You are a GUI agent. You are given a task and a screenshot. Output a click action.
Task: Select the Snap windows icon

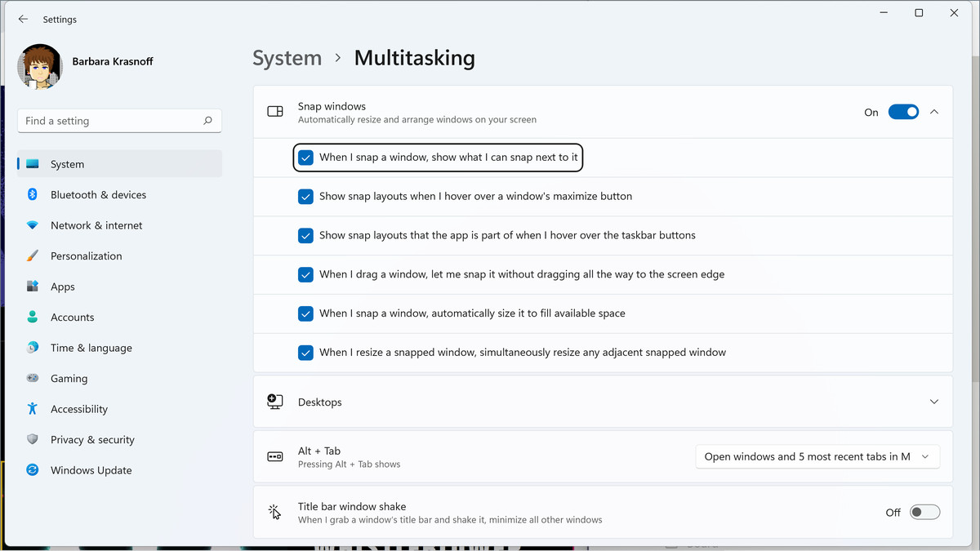274,112
